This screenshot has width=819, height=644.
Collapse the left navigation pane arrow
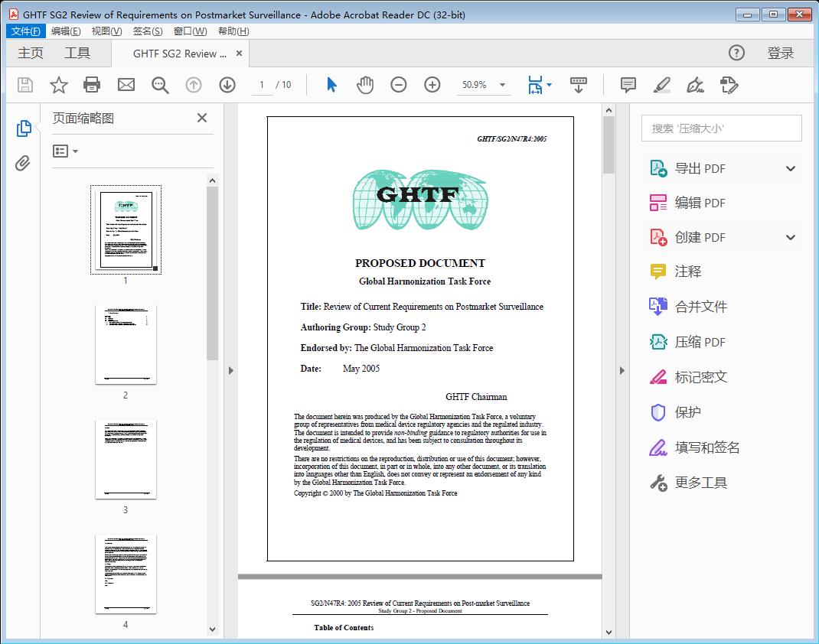pos(231,370)
